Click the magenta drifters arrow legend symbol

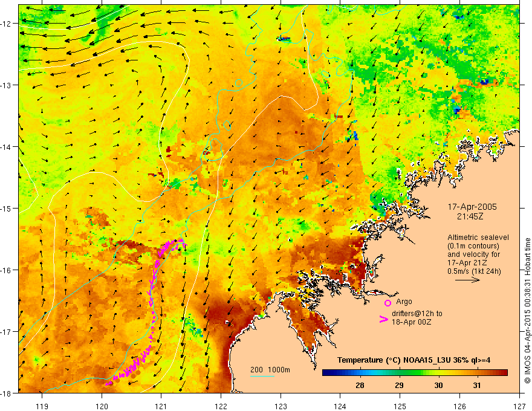pyautogui.click(x=383, y=319)
